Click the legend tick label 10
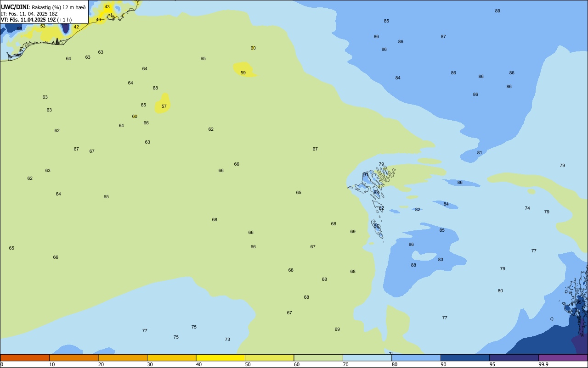588x368 pixels. pyautogui.click(x=52, y=364)
